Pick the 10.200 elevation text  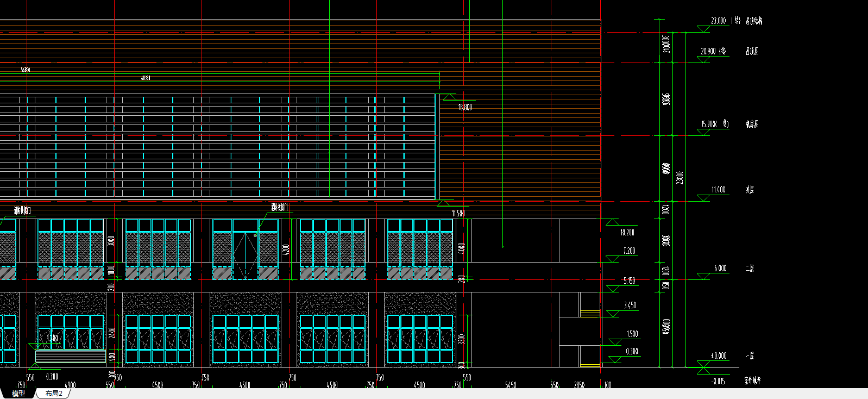627,232
